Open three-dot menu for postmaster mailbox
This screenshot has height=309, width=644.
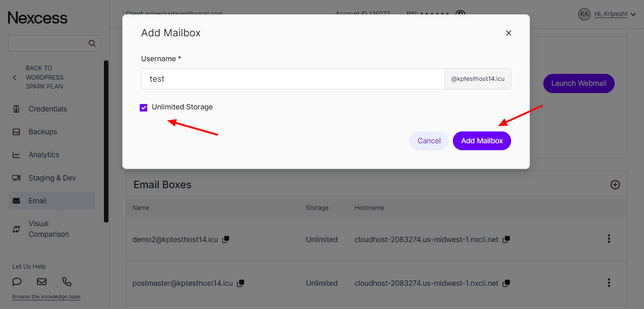click(609, 283)
